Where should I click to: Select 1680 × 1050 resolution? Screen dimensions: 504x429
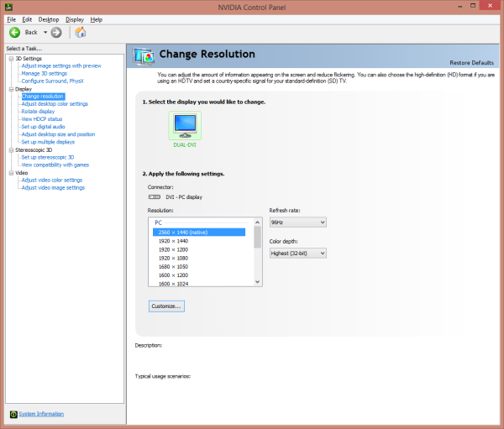point(173,267)
